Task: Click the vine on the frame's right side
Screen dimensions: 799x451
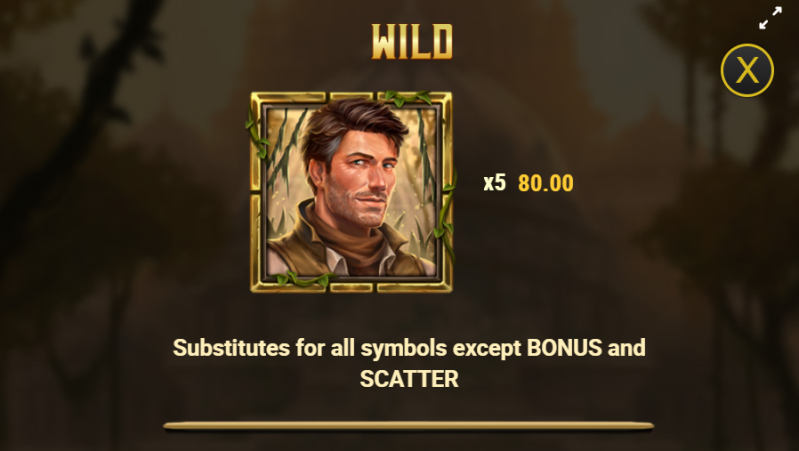Action: pyautogui.click(x=446, y=214)
